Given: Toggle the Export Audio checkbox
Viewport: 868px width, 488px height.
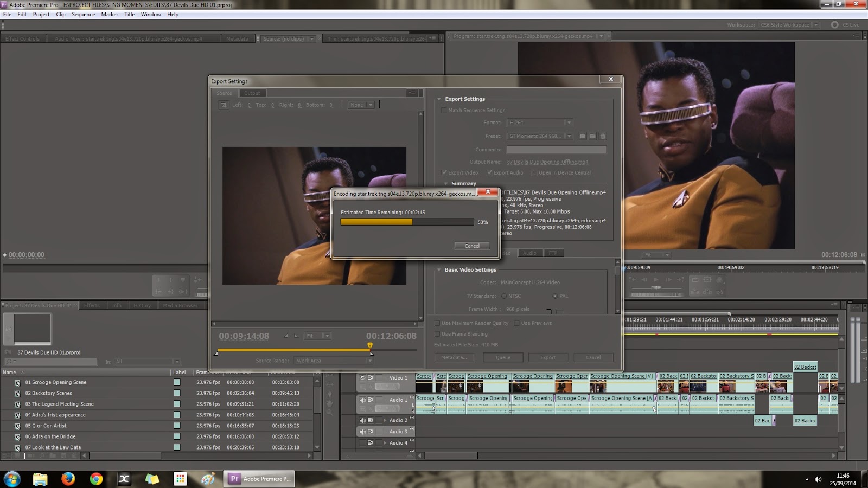Looking at the screenshot, I should [490, 172].
